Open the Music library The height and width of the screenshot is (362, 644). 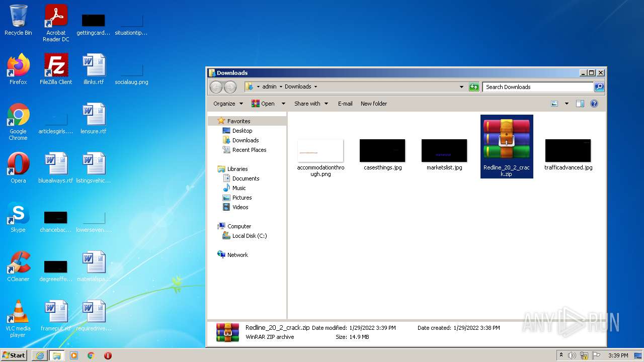(239, 188)
